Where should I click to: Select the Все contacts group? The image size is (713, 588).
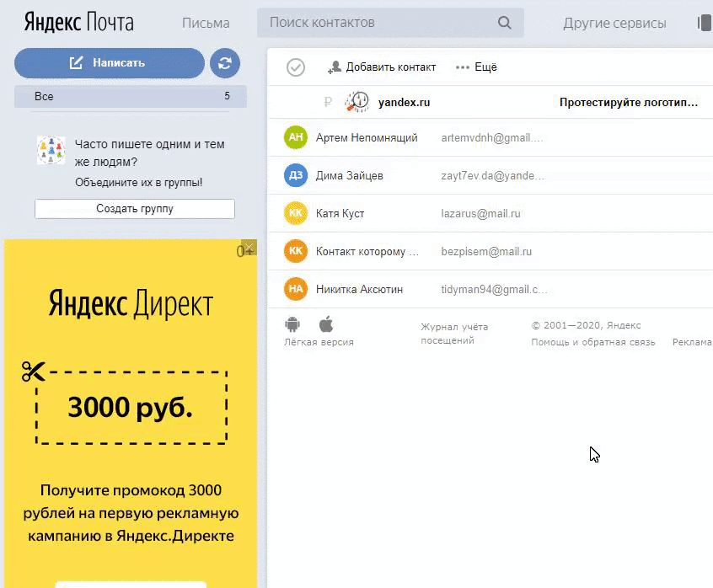131,96
